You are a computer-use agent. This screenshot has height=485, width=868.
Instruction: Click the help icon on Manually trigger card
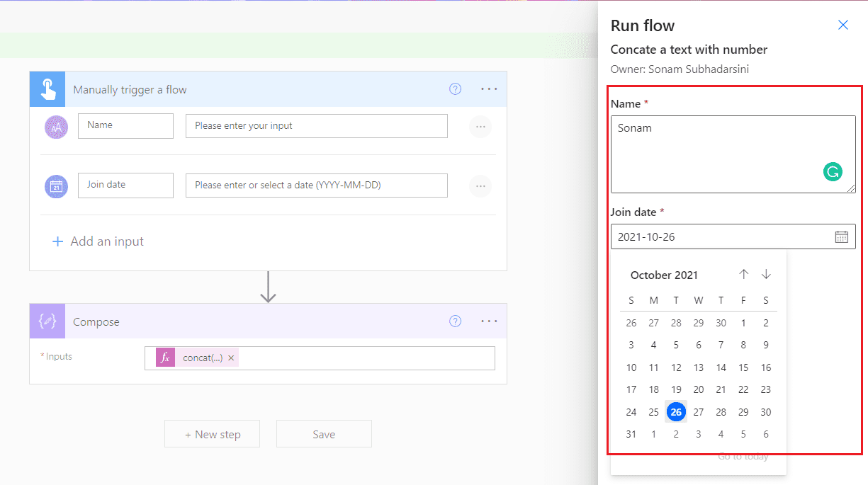click(455, 89)
